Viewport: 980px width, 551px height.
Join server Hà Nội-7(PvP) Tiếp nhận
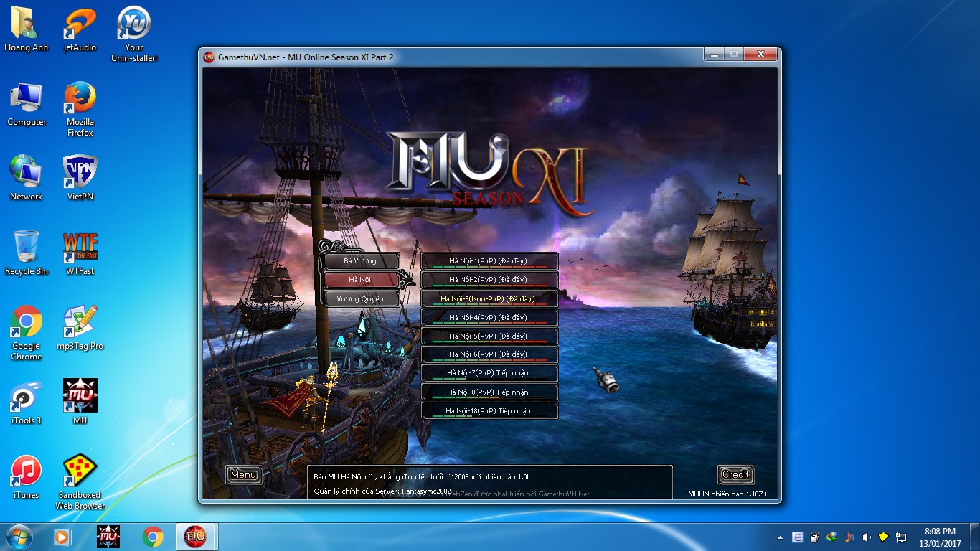[x=489, y=373]
